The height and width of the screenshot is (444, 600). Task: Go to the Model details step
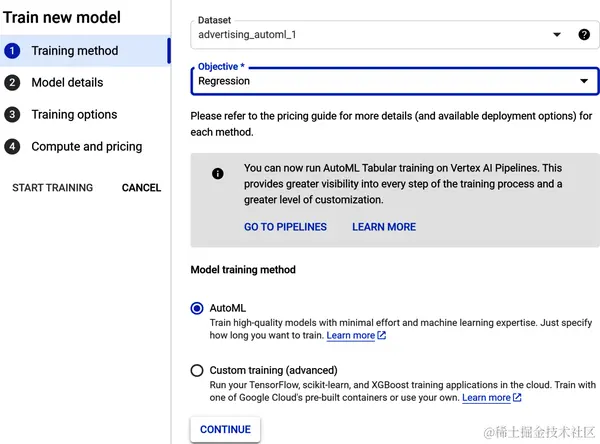[67, 83]
